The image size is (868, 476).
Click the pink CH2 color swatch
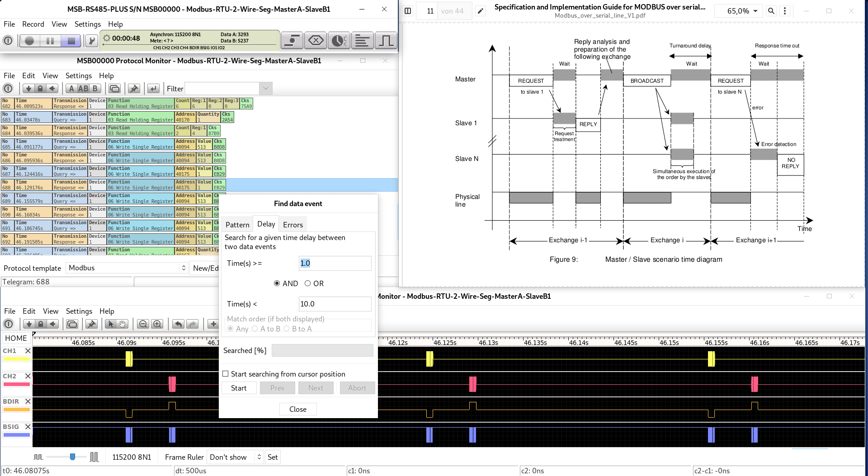click(x=16, y=384)
